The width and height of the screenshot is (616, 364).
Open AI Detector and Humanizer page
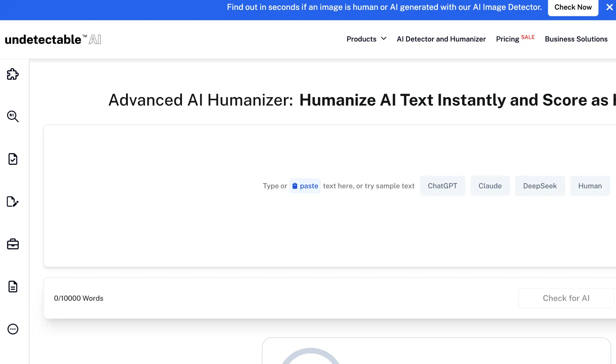coord(441,39)
